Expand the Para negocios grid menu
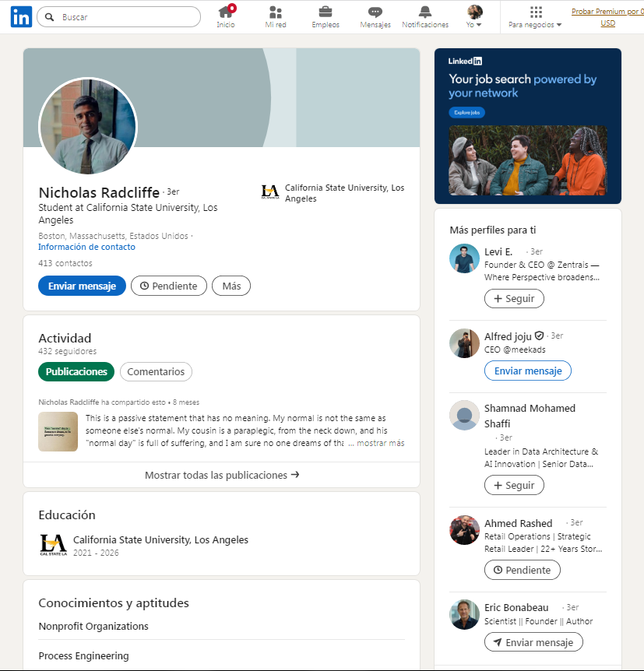This screenshot has height=671, width=644. pyautogui.click(x=535, y=16)
